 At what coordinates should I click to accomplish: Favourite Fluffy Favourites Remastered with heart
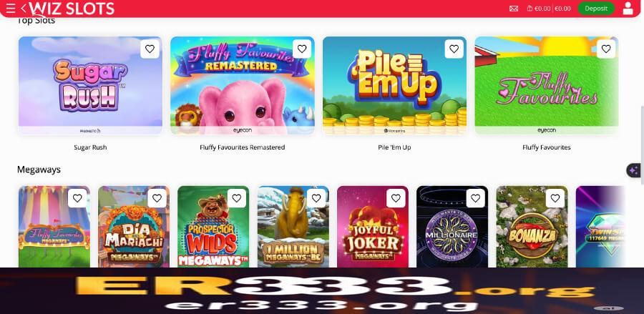302,49
